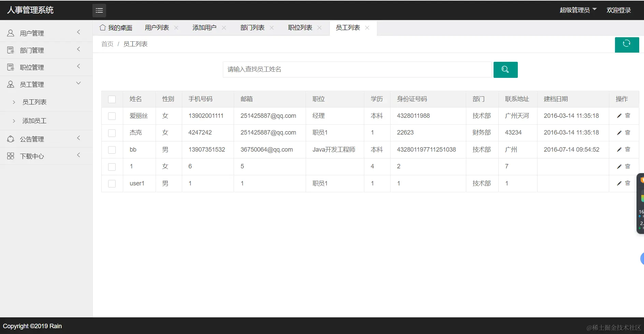The height and width of the screenshot is (334, 644).
Task: Collapse 员工管理 with its chevron
Action: (78, 83)
